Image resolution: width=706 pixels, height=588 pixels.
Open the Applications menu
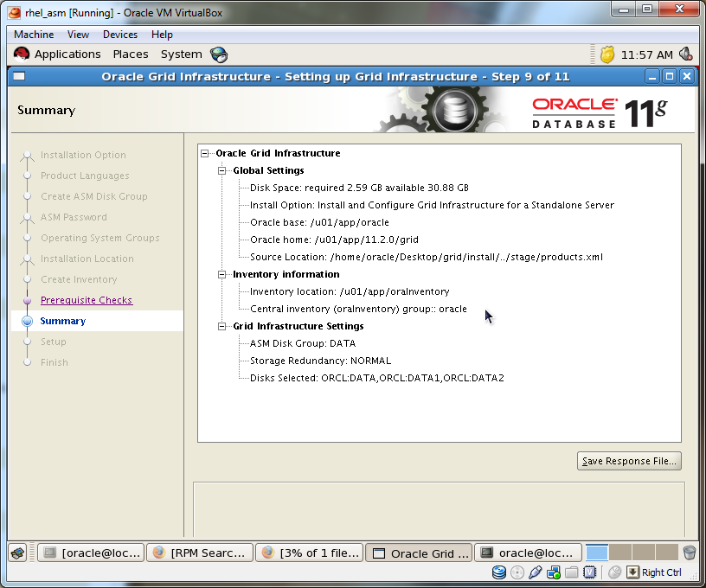67,54
